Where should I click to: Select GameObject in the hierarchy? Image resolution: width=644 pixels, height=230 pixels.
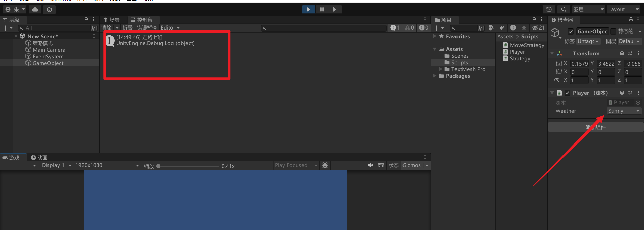[x=48, y=63]
